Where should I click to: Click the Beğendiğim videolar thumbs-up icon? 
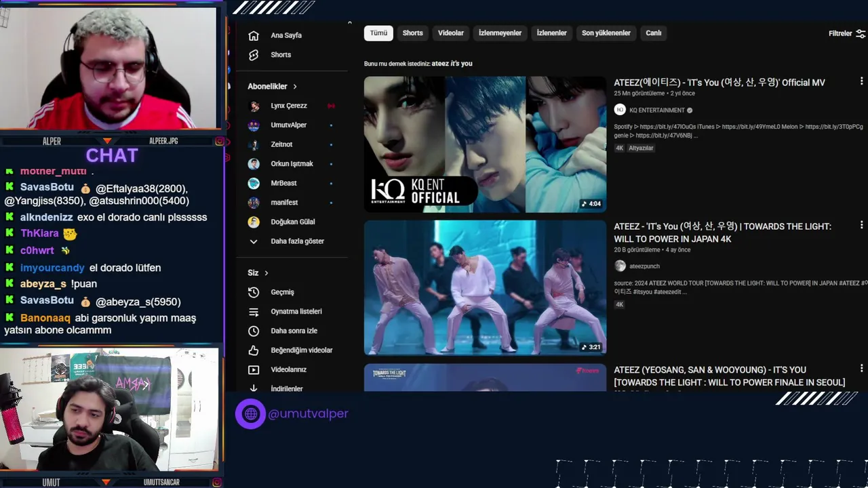tap(254, 350)
